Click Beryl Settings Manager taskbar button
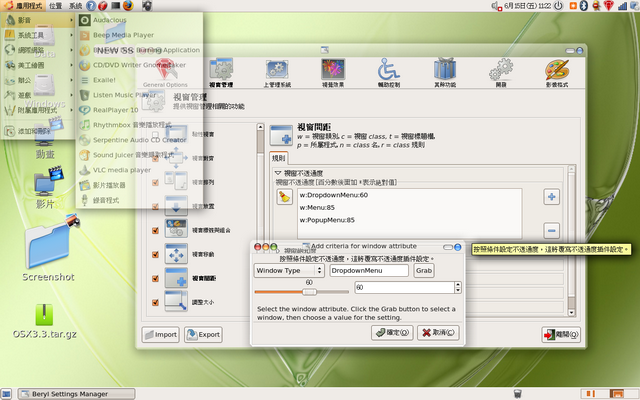Viewport: 640px width, 400px height. 76,394
